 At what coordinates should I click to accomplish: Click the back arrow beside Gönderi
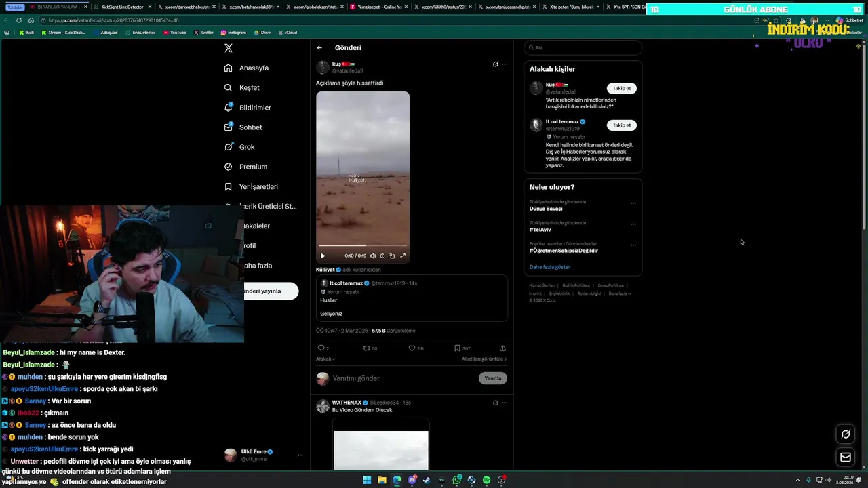[319, 48]
